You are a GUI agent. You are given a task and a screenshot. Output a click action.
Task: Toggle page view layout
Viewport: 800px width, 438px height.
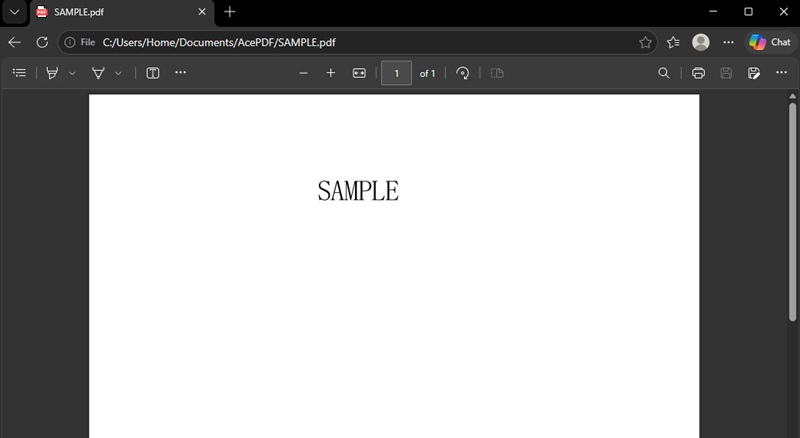coord(497,73)
